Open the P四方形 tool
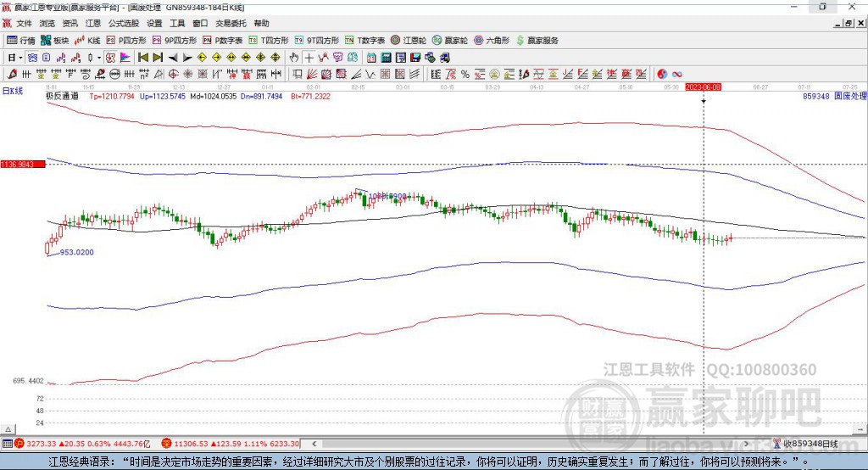 coord(125,41)
